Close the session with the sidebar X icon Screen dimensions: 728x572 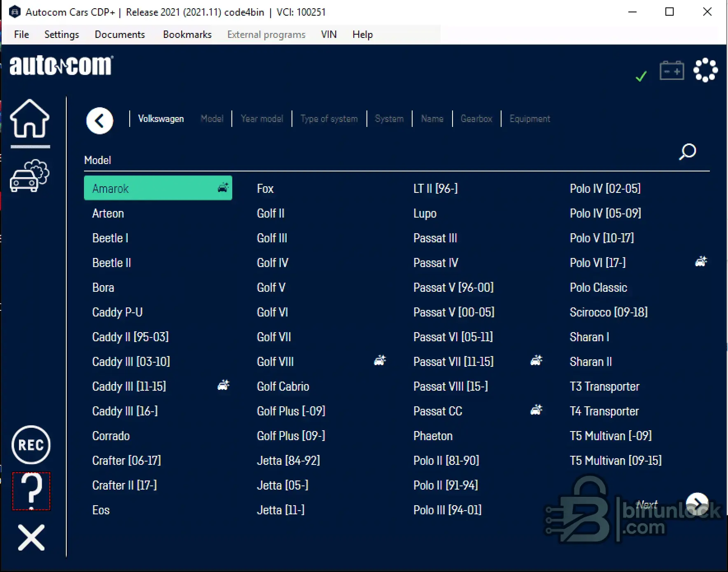[x=31, y=537]
